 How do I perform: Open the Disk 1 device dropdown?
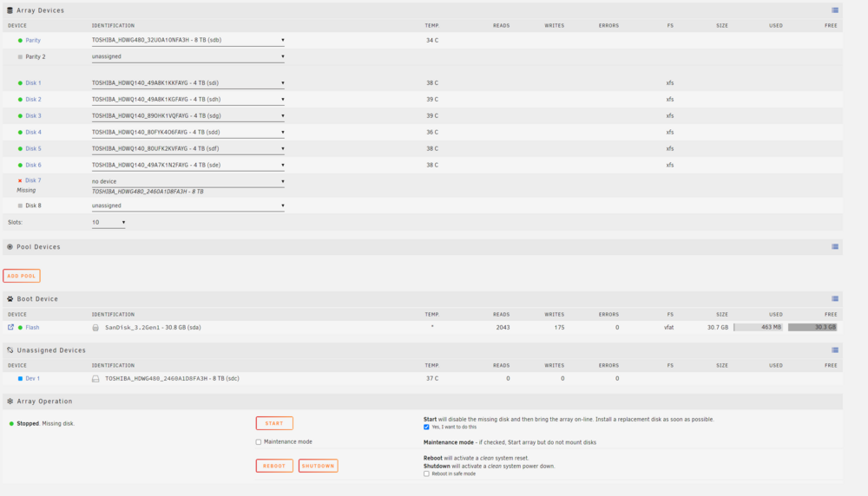[188, 83]
